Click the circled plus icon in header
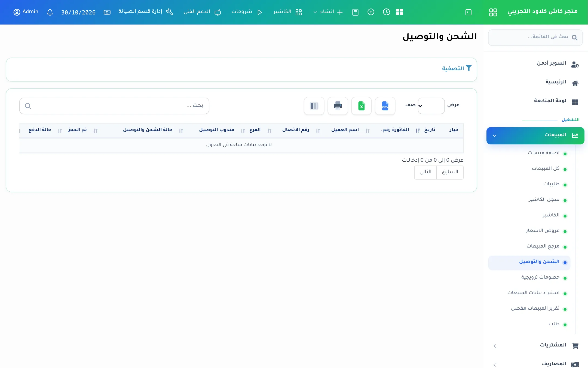588x368 pixels. (x=371, y=12)
